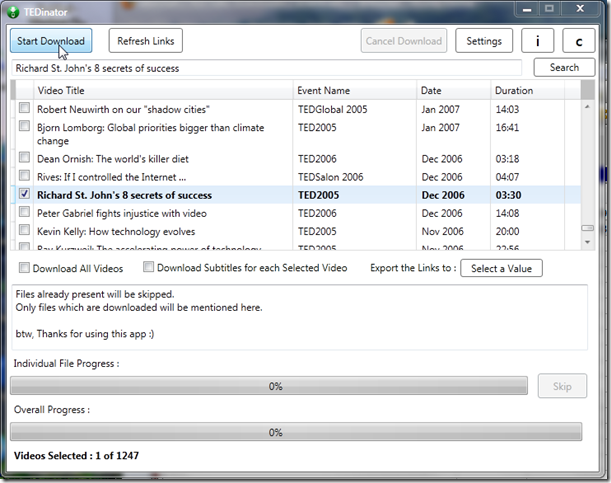
Task: Click the Start Download button
Action: tap(51, 41)
